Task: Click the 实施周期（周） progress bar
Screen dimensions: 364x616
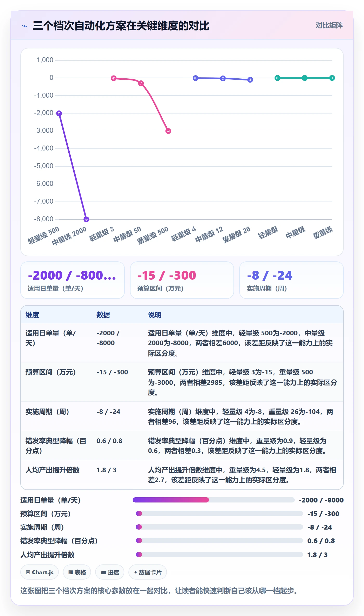Action: (219, 527)
